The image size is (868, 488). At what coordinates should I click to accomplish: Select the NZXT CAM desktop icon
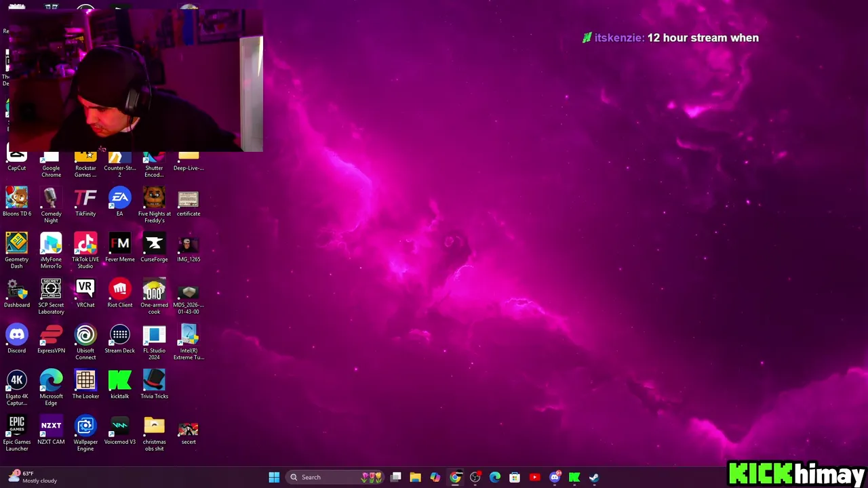coord(51,430)
